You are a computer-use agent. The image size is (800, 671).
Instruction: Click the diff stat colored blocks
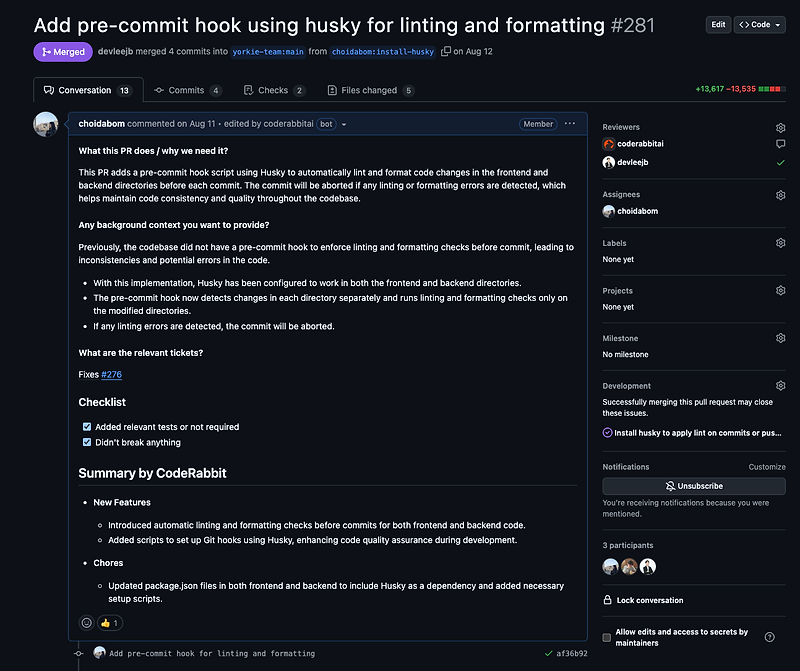point(770,88)
